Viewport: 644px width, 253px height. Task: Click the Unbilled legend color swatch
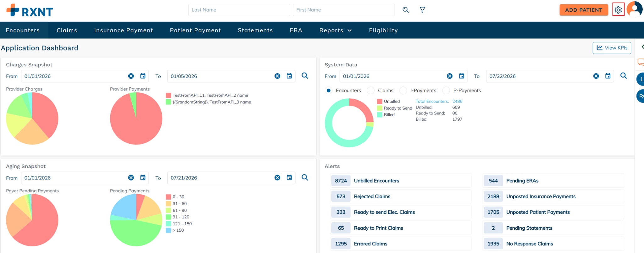(380, 102)
